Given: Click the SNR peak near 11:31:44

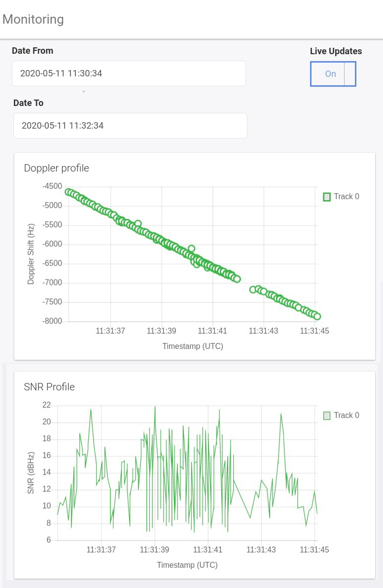Looking at the screenshot, I should click(281, 414).
